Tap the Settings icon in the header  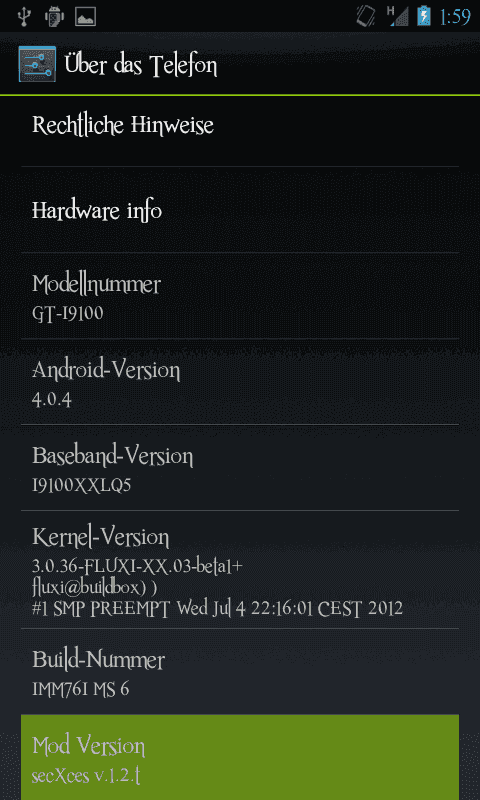(37, 64)
